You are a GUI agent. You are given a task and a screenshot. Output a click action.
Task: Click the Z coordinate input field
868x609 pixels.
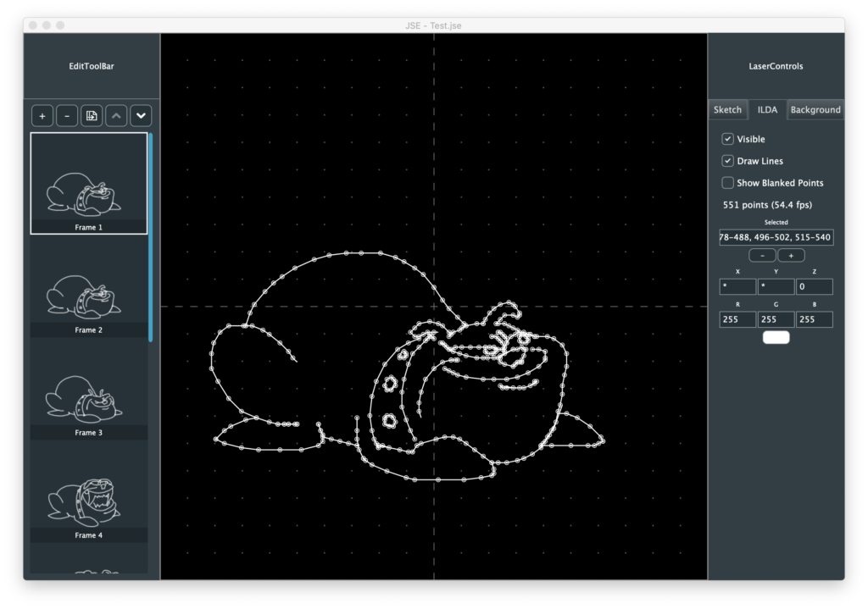pyautogui.click(x=814, y=287)
